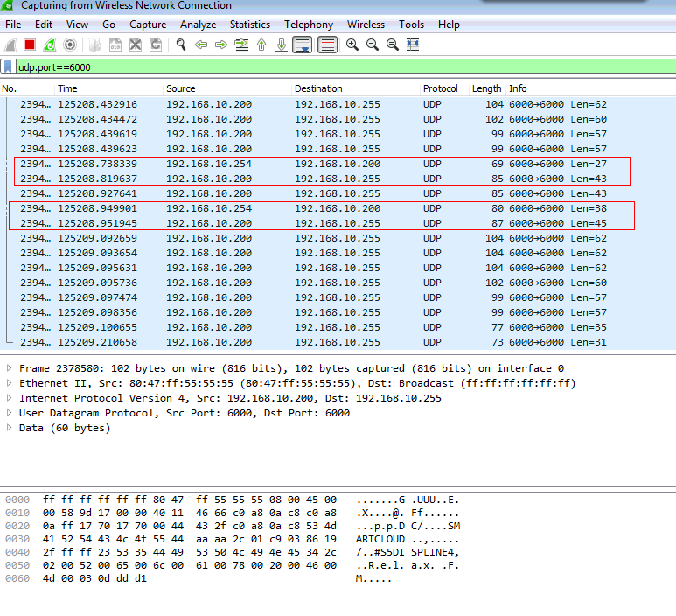Stop capture with the red square icon
Screen dimensions: 676x616
coord(30,45)
